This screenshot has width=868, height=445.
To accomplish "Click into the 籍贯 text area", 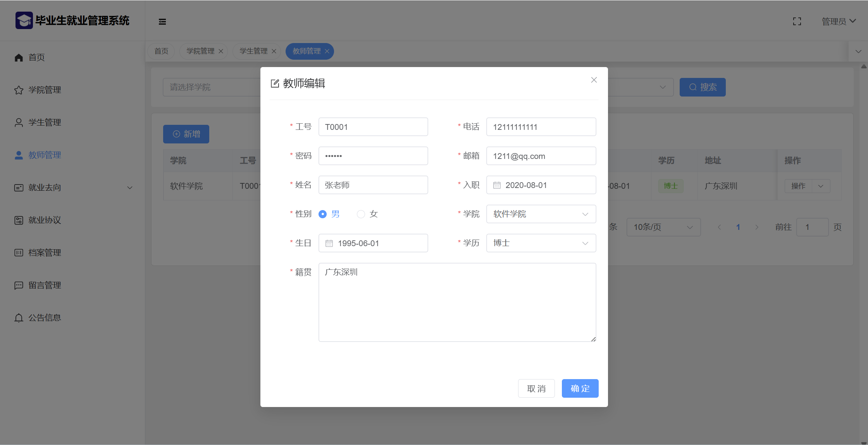I will click(x=457, y=302).
